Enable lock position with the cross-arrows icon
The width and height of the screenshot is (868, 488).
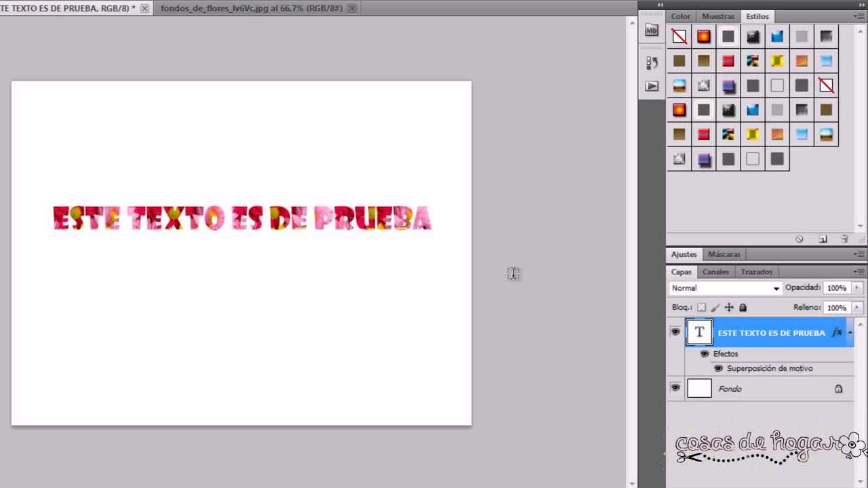pos(729,308)
